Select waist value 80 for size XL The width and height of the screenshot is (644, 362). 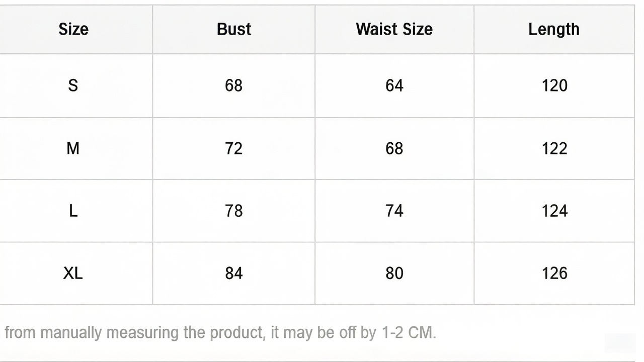click(x=394, y=273)
